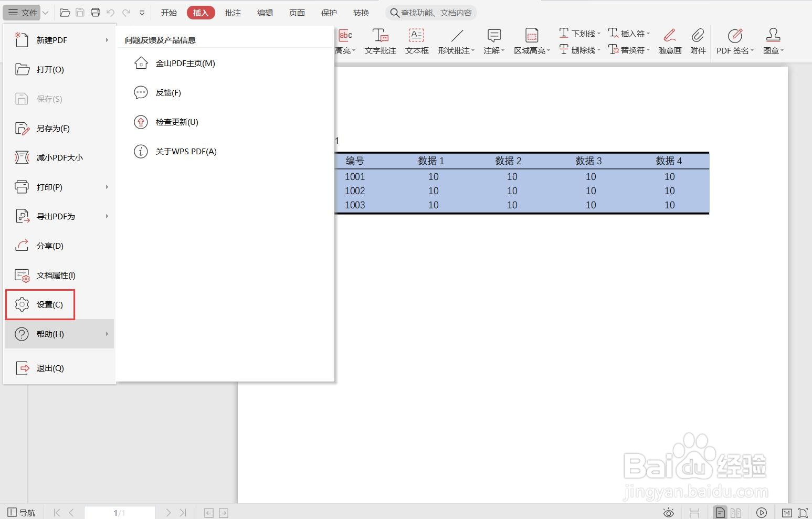
Task: Switch to the 插入 tab
Action: pyautogui.click(x=201, y=13)
